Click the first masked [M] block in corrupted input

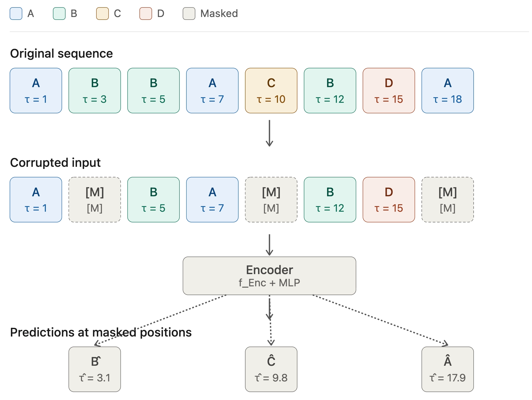tap(95, 200)
